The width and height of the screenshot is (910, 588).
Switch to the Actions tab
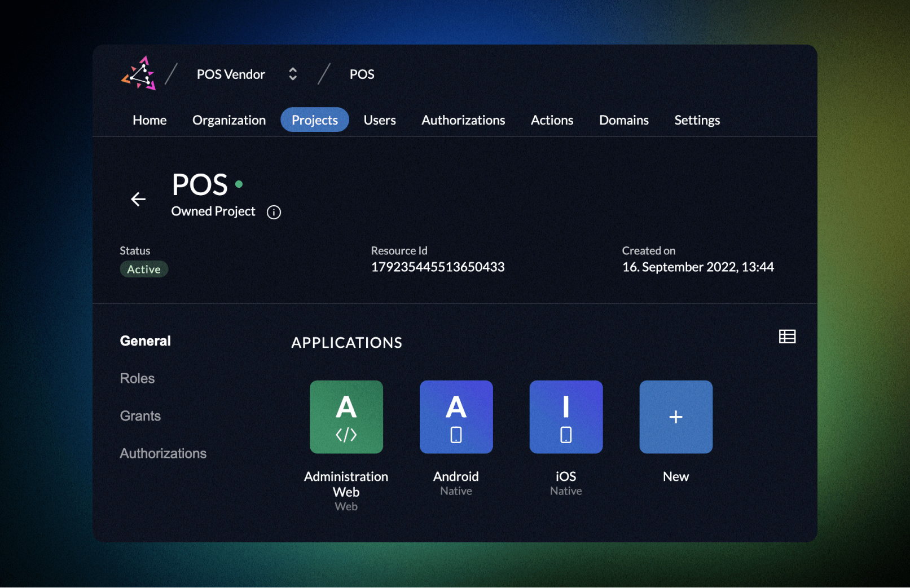pos(552,120)
